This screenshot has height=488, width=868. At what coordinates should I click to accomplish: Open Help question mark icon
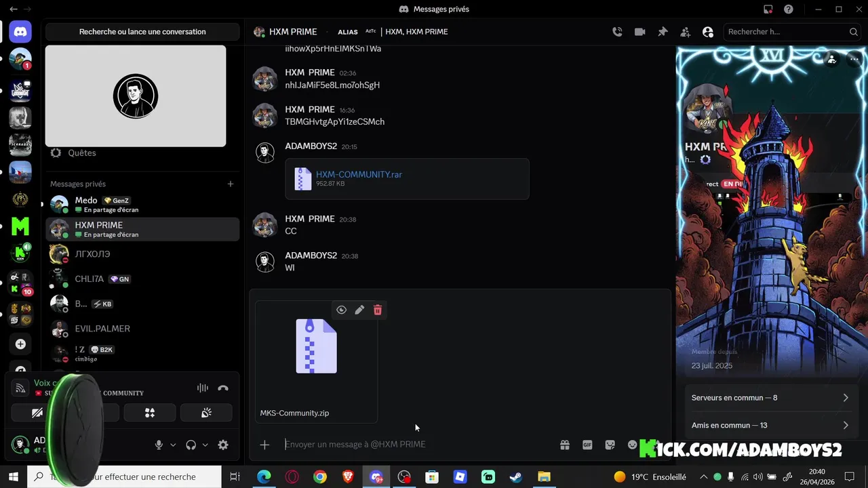click(789, 9)
